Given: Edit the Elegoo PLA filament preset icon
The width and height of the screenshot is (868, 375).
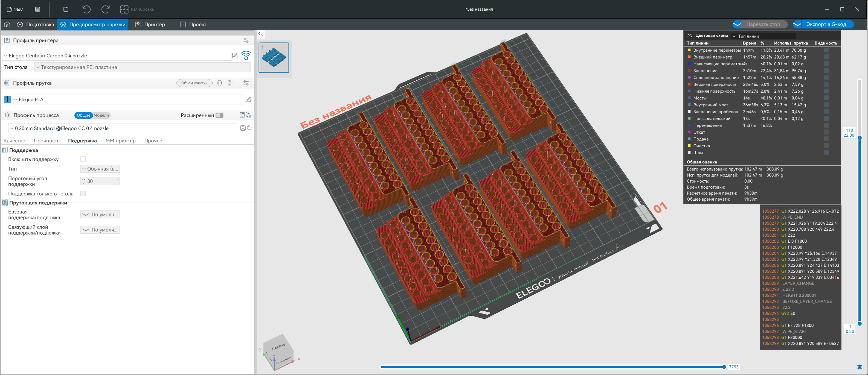Looking at the screenshot, I should (248, 99).
